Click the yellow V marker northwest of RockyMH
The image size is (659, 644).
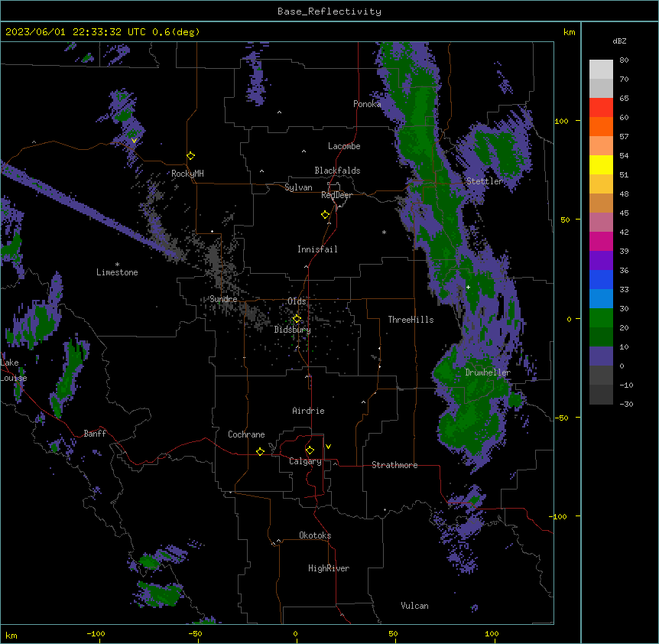[x=134, y=141]
